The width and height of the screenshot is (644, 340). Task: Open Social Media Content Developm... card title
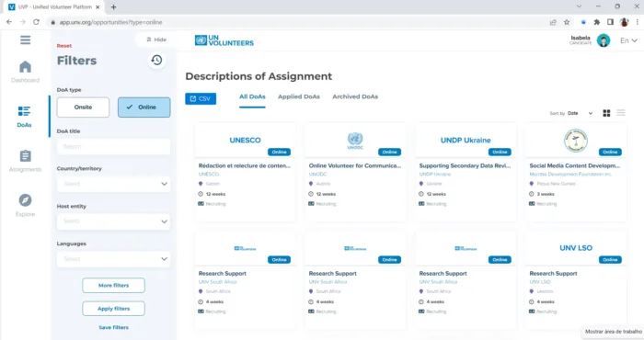[x=575, y=165]
